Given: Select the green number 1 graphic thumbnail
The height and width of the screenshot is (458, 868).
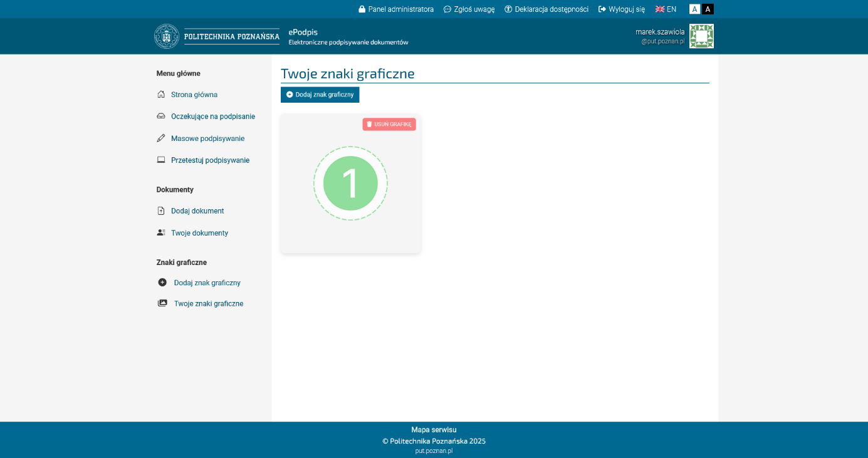Looking at the screenshot, I should [x=350, y=184].
